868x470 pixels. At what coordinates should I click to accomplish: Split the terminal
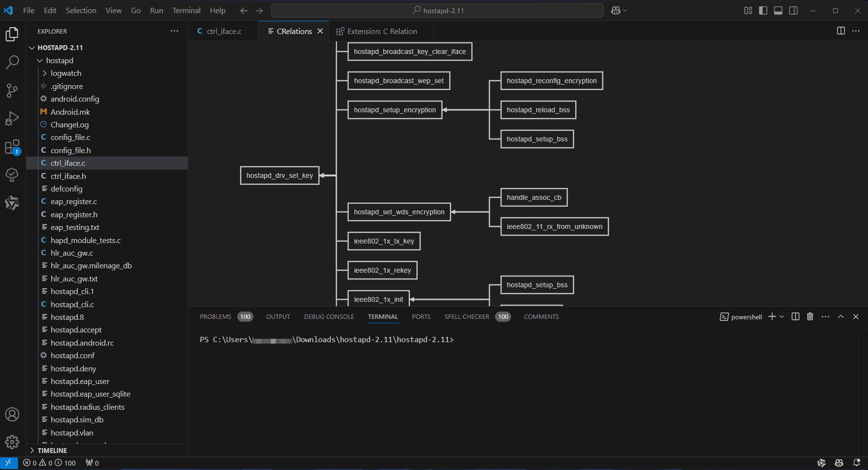click(x=796, y=317)
